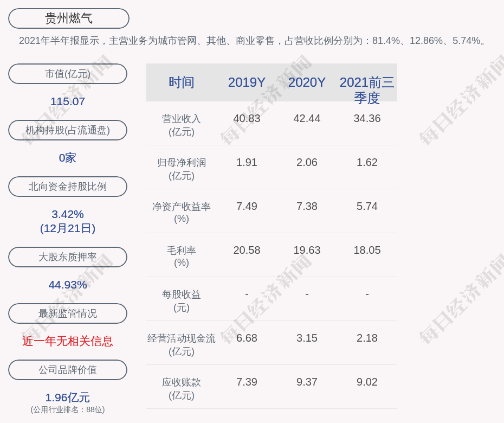Click the 时间 table header

182,82
